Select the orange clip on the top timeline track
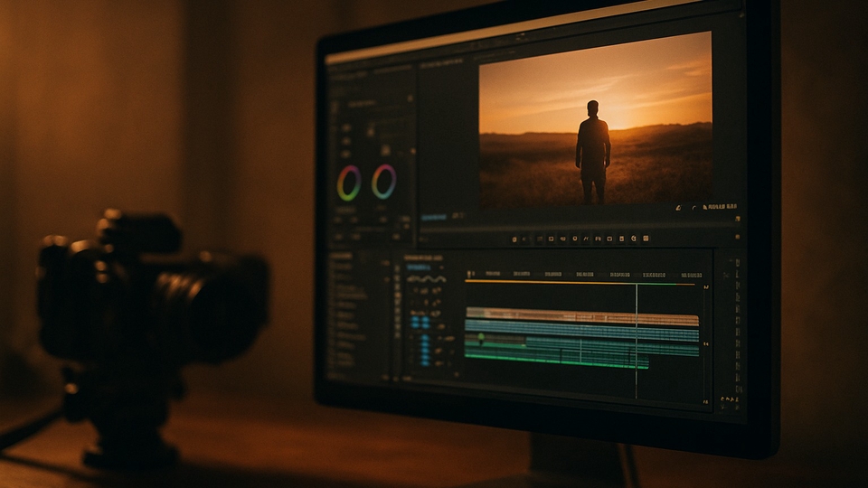Image resolution: width=868 pixels, height=488 pixels. [579, 319]
